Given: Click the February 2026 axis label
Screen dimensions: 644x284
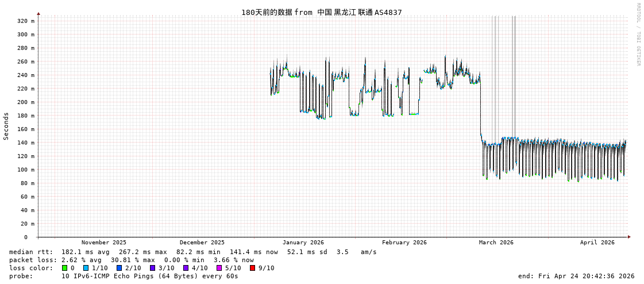Looking at the screenshot, I should tap(404, 243).
